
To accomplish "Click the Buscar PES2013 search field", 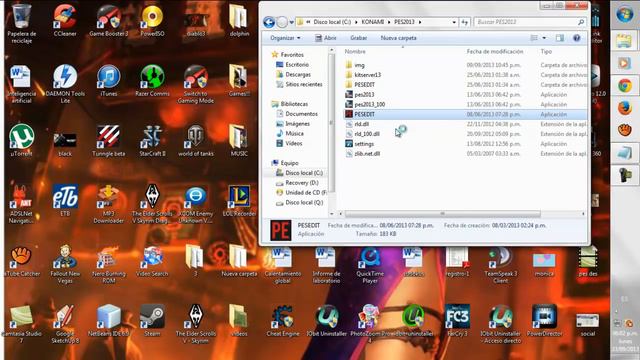I will pos(530,22).
